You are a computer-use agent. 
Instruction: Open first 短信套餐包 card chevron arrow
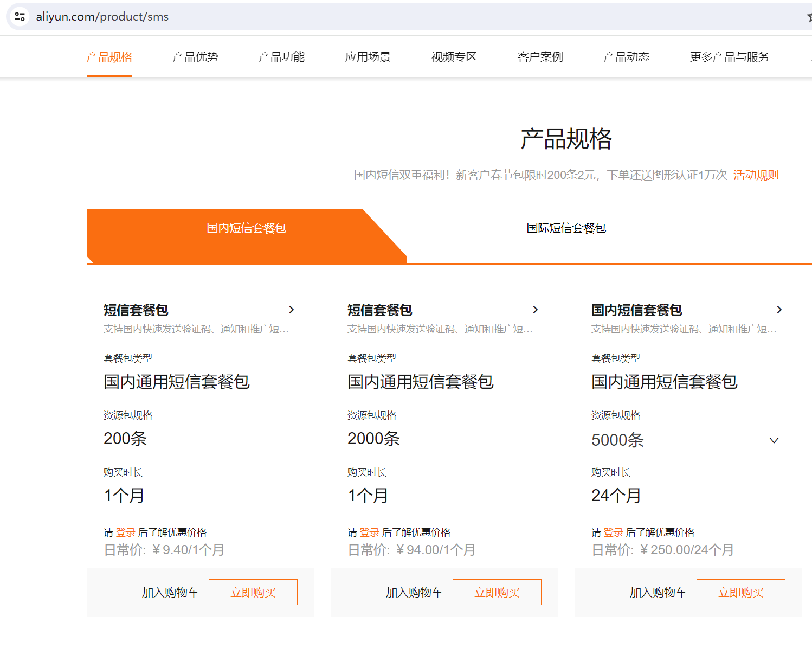[x=292, y=310]
